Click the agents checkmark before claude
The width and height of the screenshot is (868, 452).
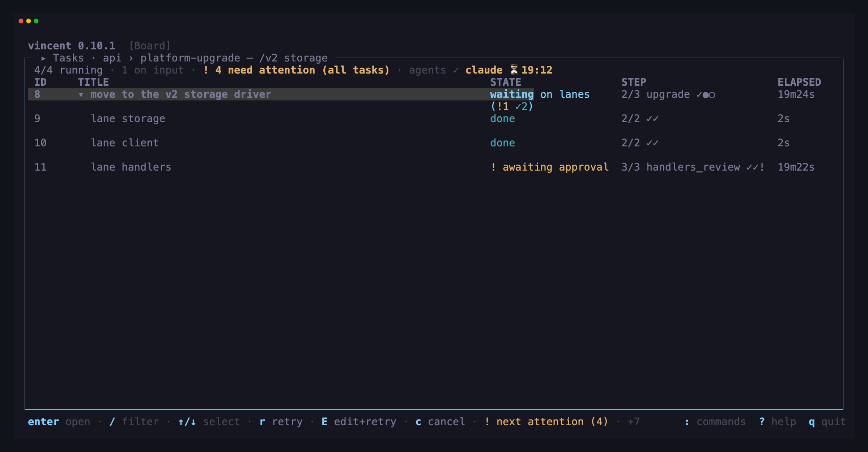pyautogui.click(x=456, y=70)
